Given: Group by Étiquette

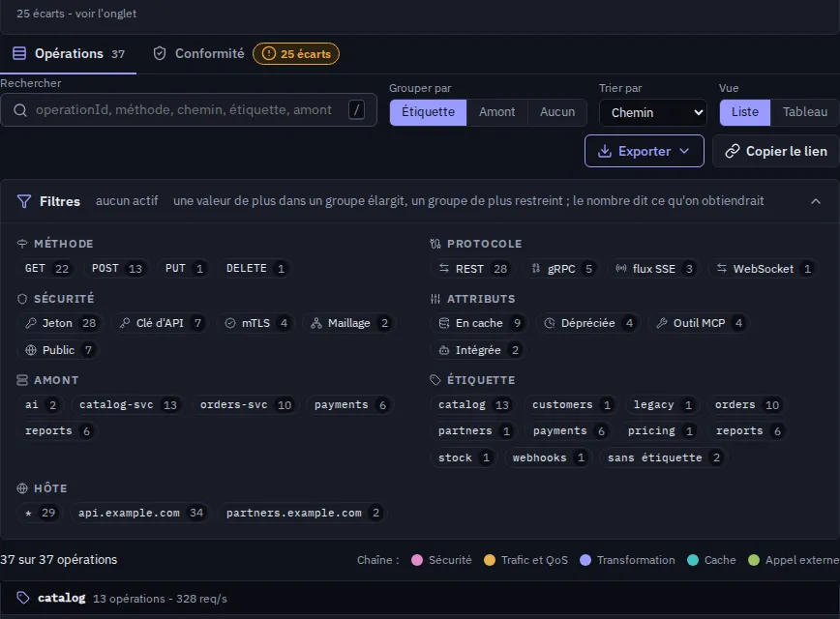Looking at the screenshot, I should tap(428, 112).
